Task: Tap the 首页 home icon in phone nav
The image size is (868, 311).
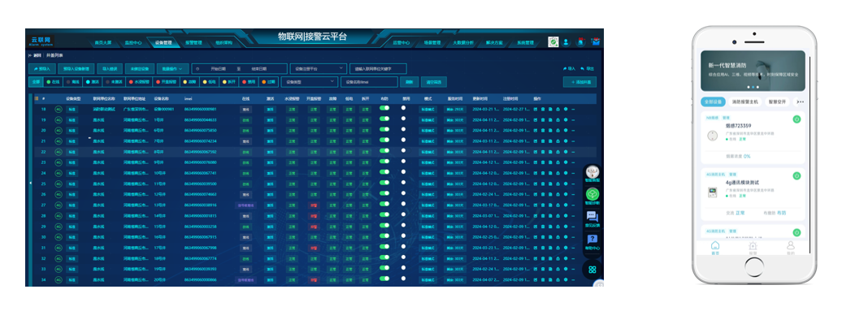Action: point(714,245)
